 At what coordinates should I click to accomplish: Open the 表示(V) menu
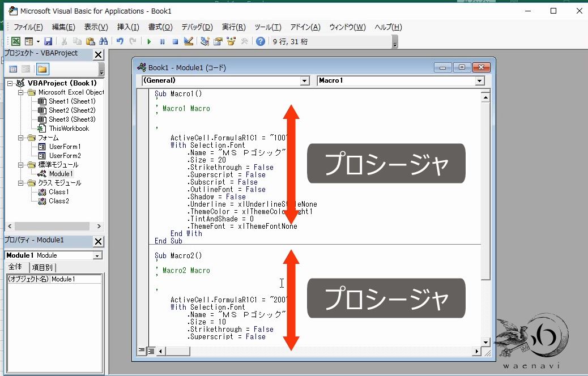[96, 27]
